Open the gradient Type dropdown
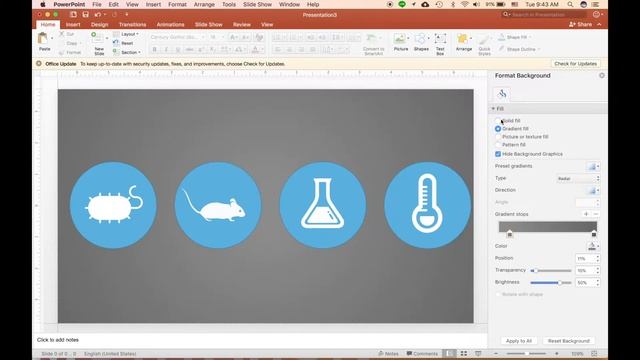Screen dimensions: 640x360 [x=578, y=178]
